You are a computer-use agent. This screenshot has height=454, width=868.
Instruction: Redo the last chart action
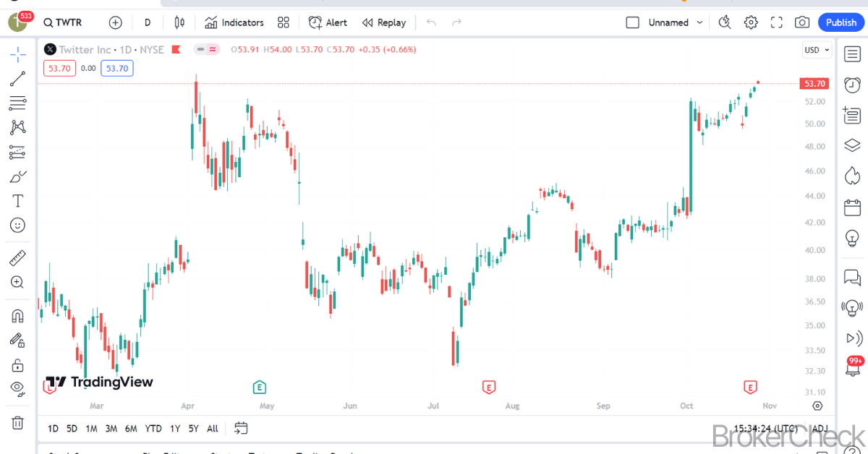pyautogui.click(x=456, y=22)
